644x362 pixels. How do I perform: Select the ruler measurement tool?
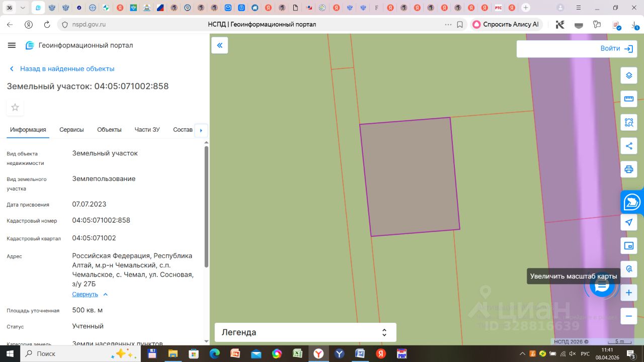pos(629,99)
